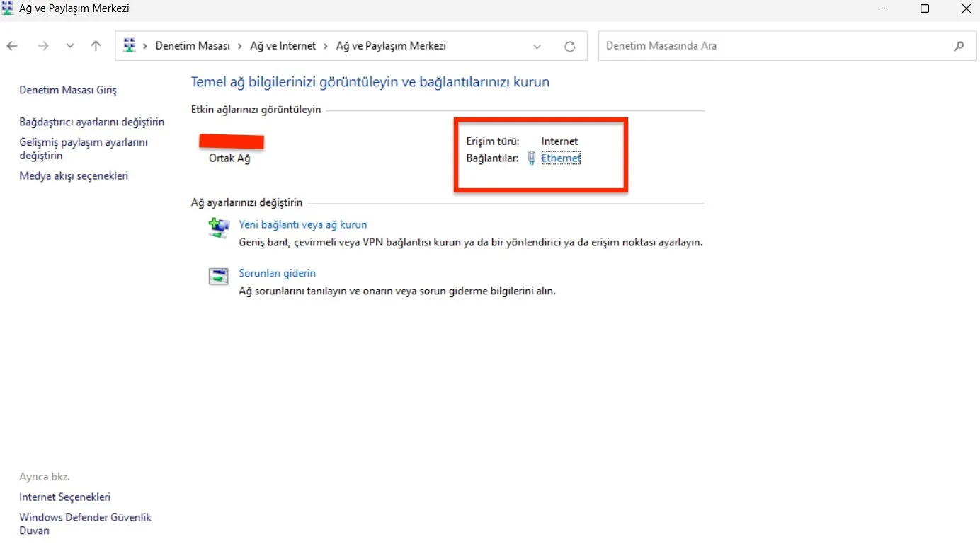
Task: Expand chevron after Ağ ve Internet breadcrumb
Action: tap(326, 46)
